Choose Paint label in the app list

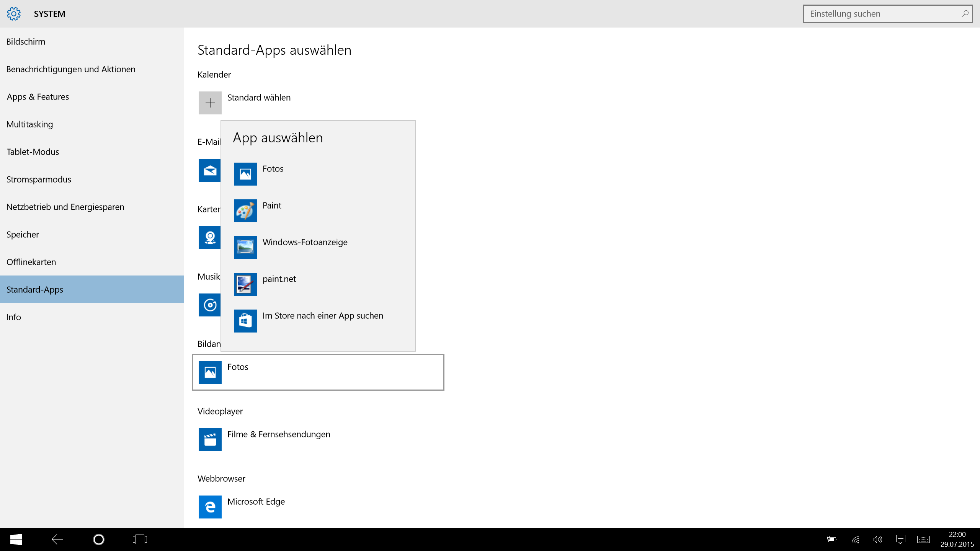point(272,205)
